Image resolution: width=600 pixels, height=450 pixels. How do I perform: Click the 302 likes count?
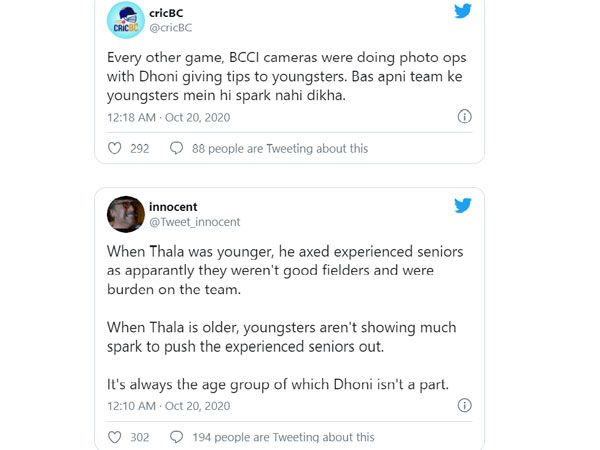tap(140, 437)
